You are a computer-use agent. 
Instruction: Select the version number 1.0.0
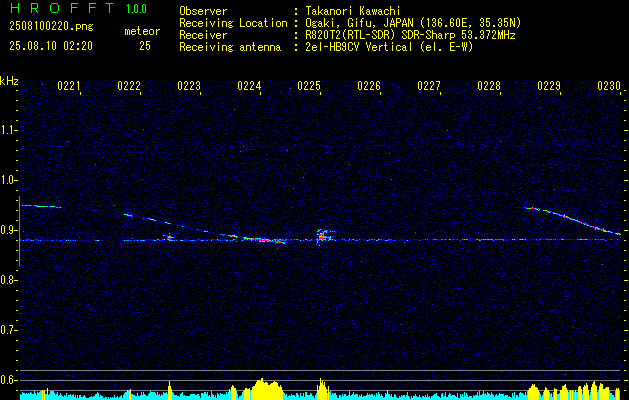[136, 9]
